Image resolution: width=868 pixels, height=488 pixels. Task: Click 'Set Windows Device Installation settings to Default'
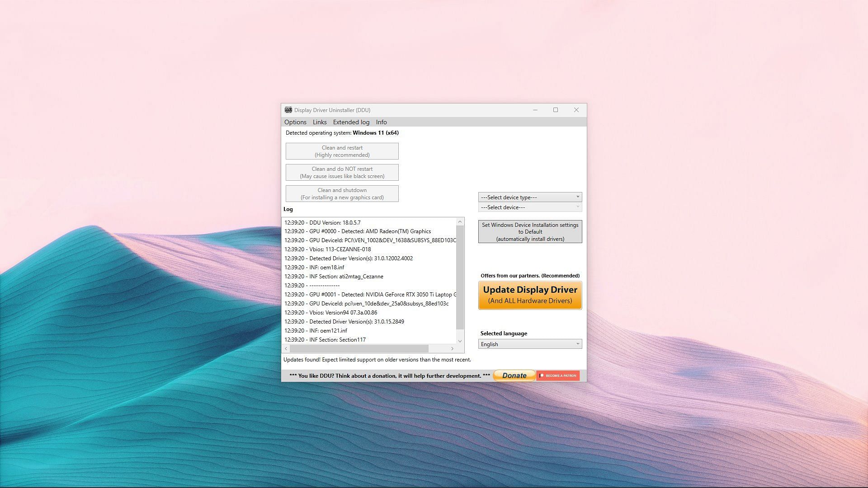tap(529, 231)
